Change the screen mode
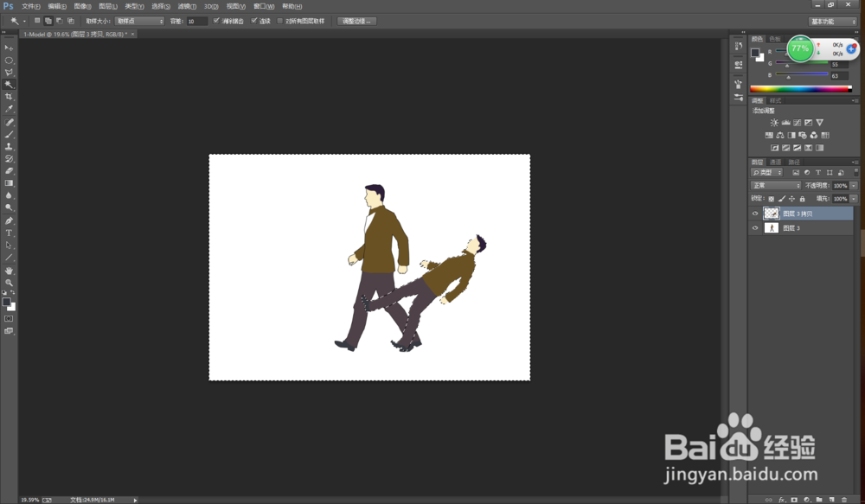This screenshot has height=504, width=865. click(9, 331)
